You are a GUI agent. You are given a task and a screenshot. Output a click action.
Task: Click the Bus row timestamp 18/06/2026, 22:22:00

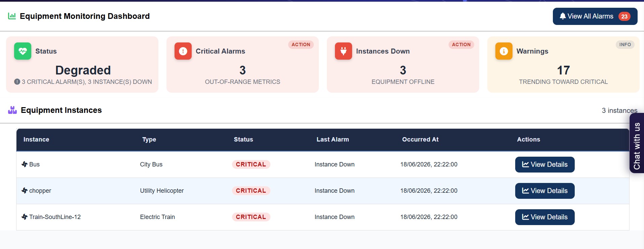429,164
